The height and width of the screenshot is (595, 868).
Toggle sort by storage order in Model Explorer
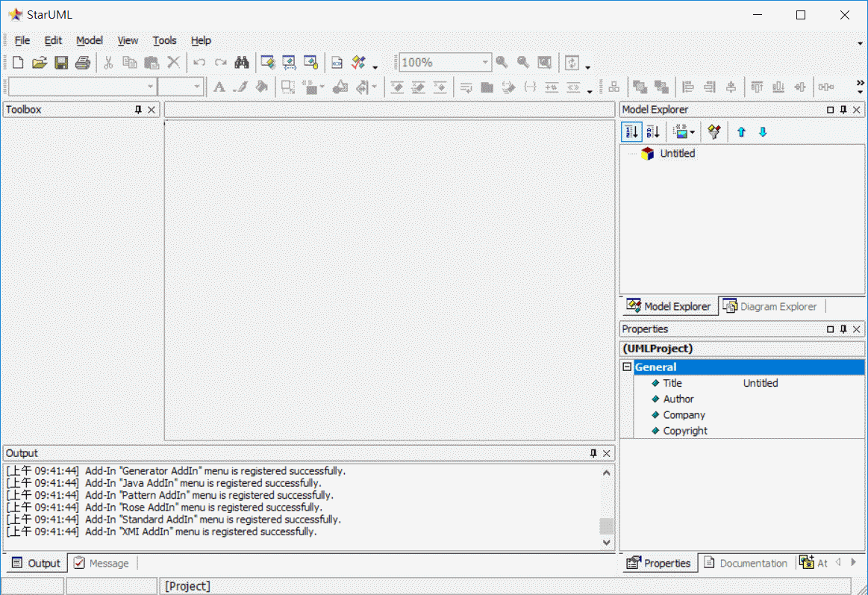click(x=631, y=131)
